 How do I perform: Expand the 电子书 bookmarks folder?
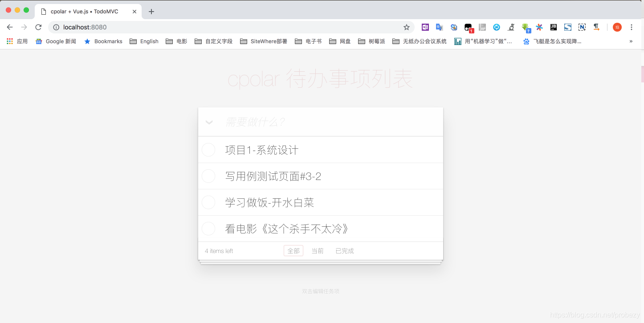(x=308, y=41)
